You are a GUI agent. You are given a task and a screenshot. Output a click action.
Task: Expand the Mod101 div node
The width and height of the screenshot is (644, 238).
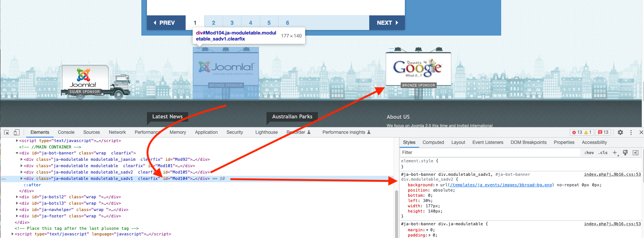click(21, 166)
